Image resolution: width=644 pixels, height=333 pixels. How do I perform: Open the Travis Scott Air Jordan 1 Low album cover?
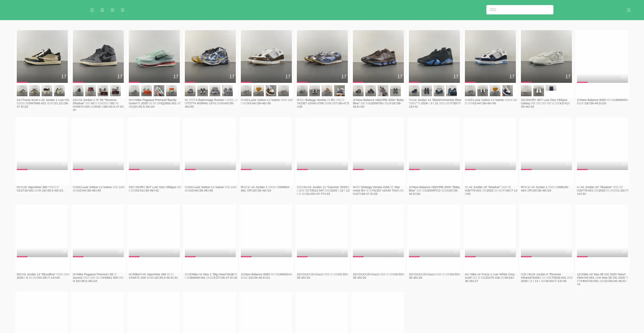click(42, 56)
